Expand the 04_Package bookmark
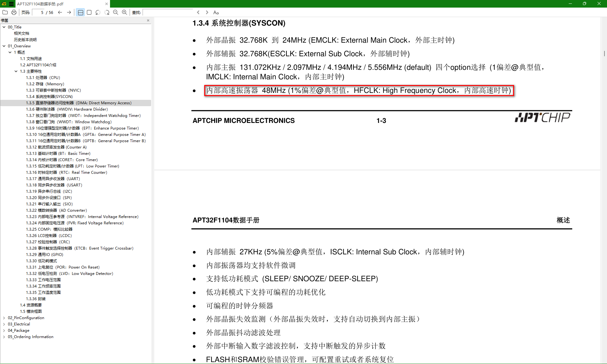Viewport: 607px width, 364px height. point(4,331)
